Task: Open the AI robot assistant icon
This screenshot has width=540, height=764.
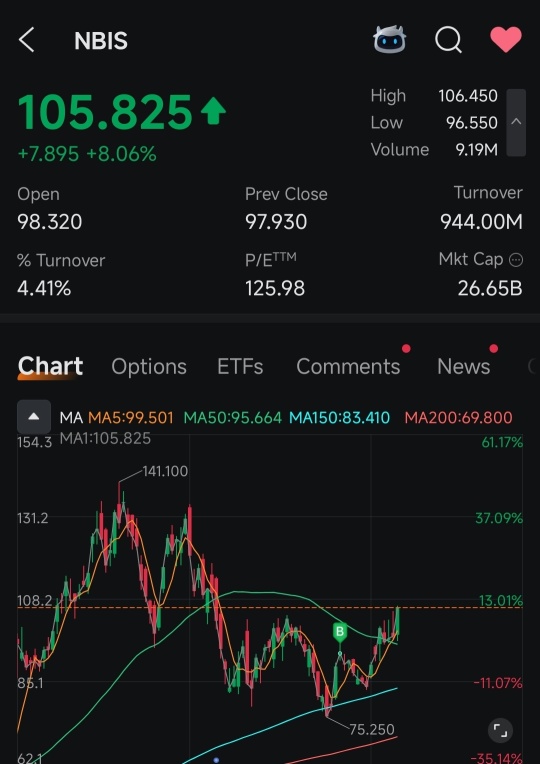Action: [389, 39]
